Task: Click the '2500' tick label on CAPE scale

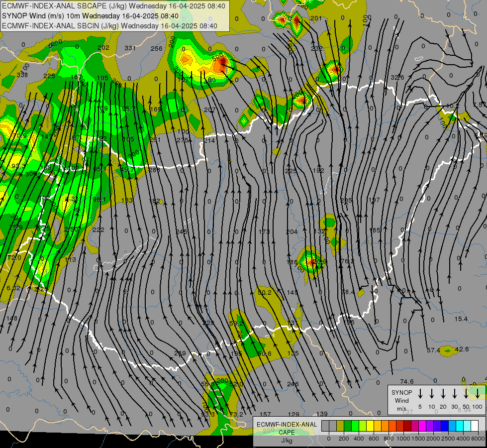Action: [448, 439]
